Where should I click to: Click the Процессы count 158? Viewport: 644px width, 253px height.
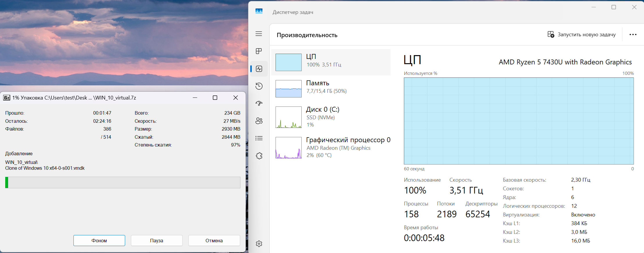pos(411,214)
